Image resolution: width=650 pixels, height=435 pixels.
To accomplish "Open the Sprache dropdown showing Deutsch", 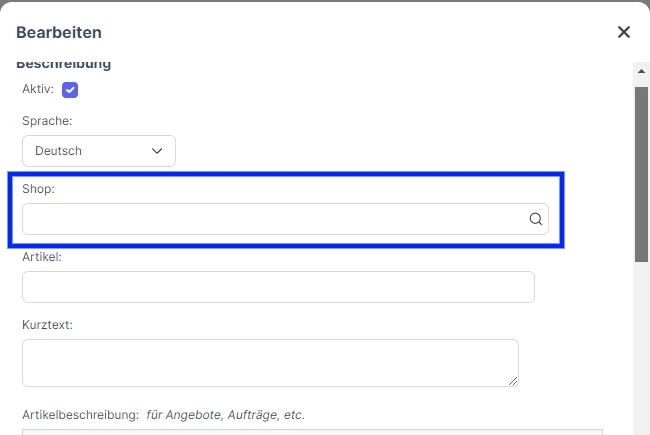I will (99, 151).
